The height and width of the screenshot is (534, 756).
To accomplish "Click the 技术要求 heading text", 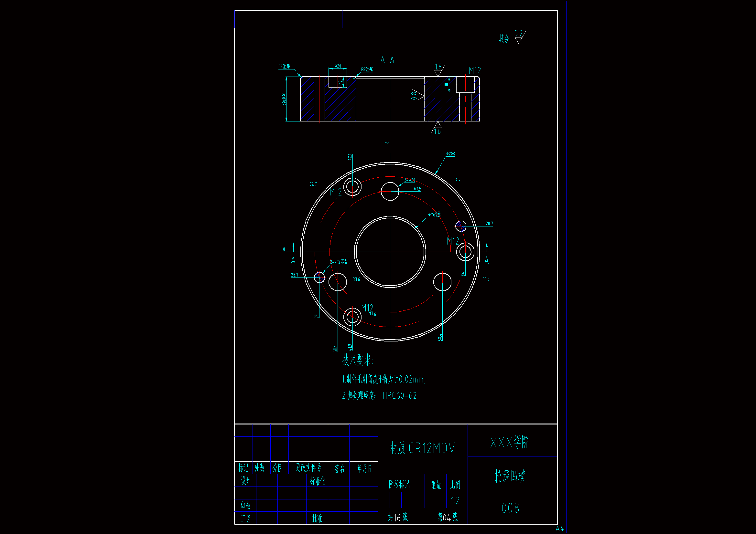I will [357, 360].
